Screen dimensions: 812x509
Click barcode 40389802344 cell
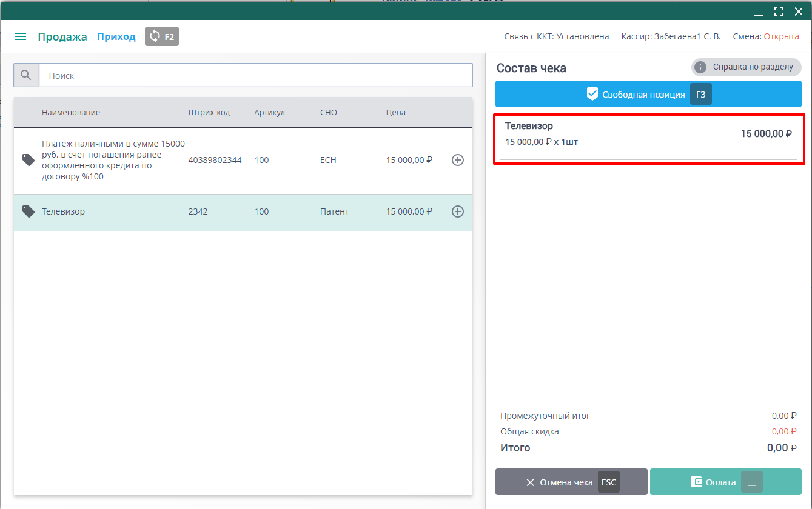[215, 160]
